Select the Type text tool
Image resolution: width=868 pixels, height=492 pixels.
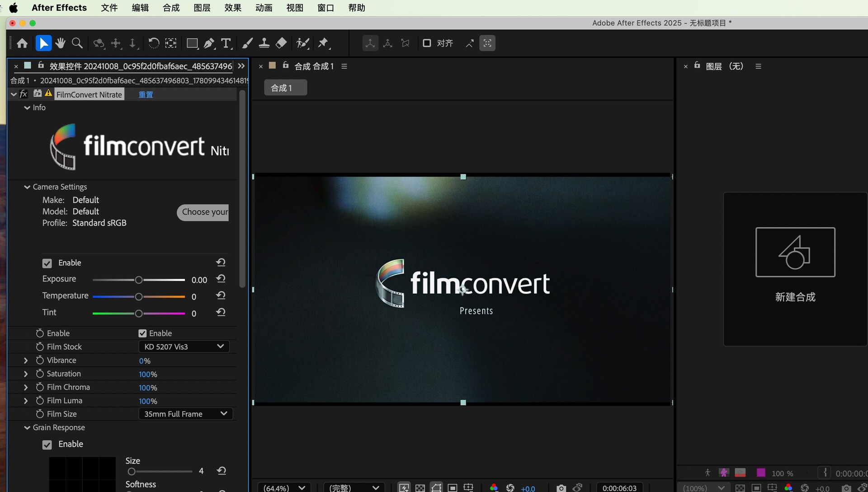[x=226, y=43]
